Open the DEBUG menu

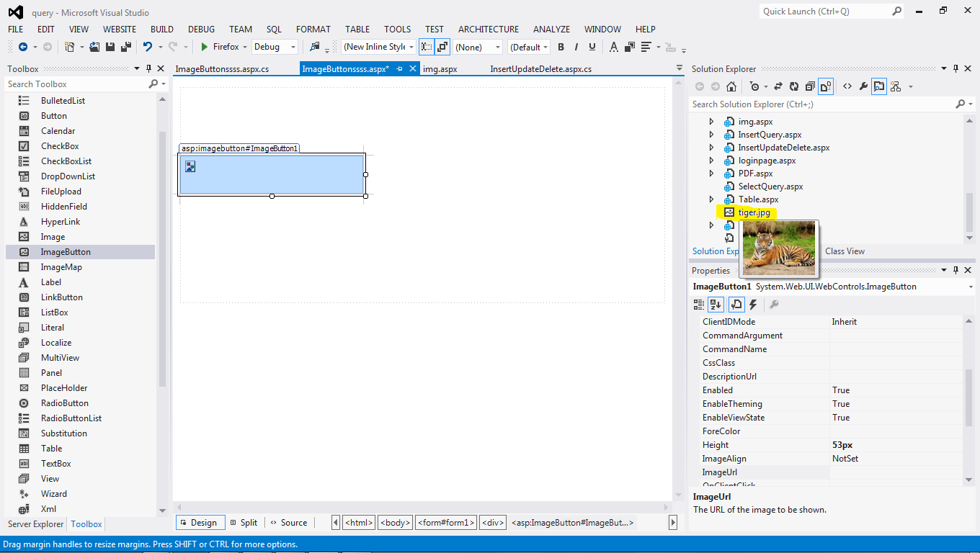click(201, 29)
